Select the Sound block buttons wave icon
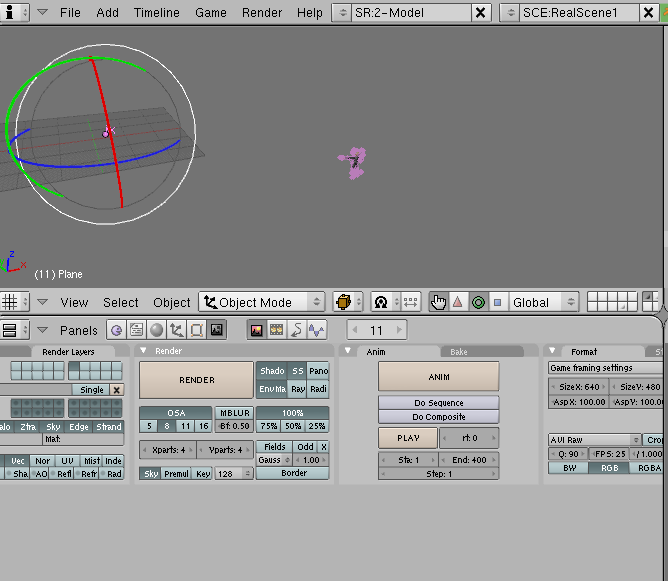The image size is (668, 581). (317, 330)
